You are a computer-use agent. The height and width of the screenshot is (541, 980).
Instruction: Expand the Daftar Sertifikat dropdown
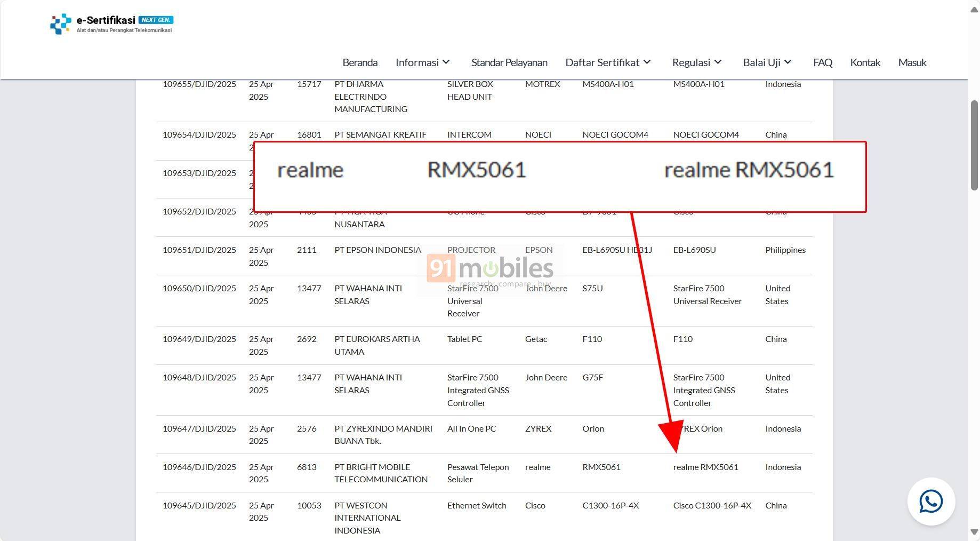(608, 62)
